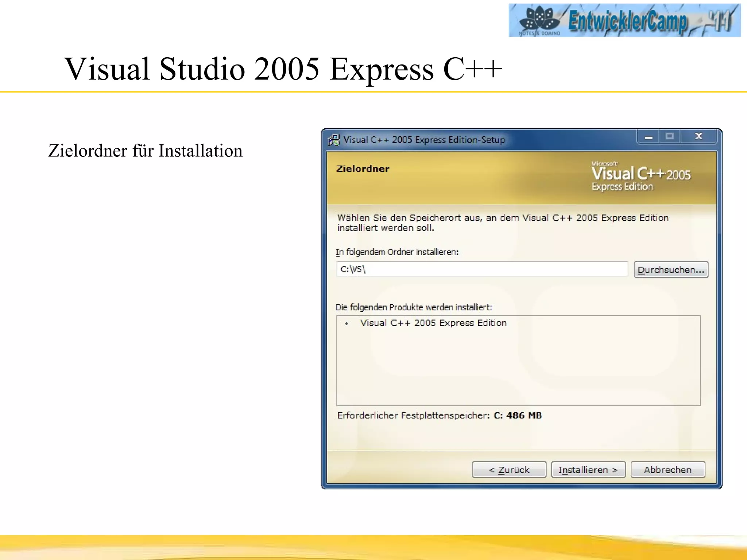
Task: Click the slide title 'Visual Studio 2005 Express C++'
Action: [x=283, y=69]
